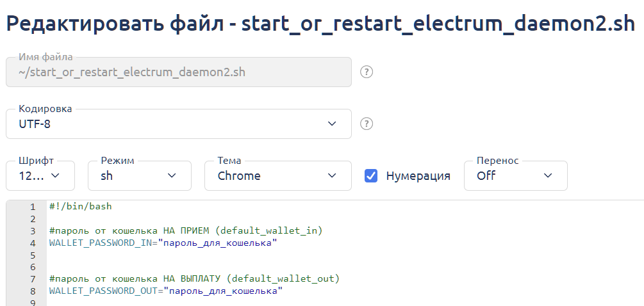Image resolution: width=644 pixels, height=306 pixels.
Task: Open the Тема Chrome theme dropdown
Action: 277,175
